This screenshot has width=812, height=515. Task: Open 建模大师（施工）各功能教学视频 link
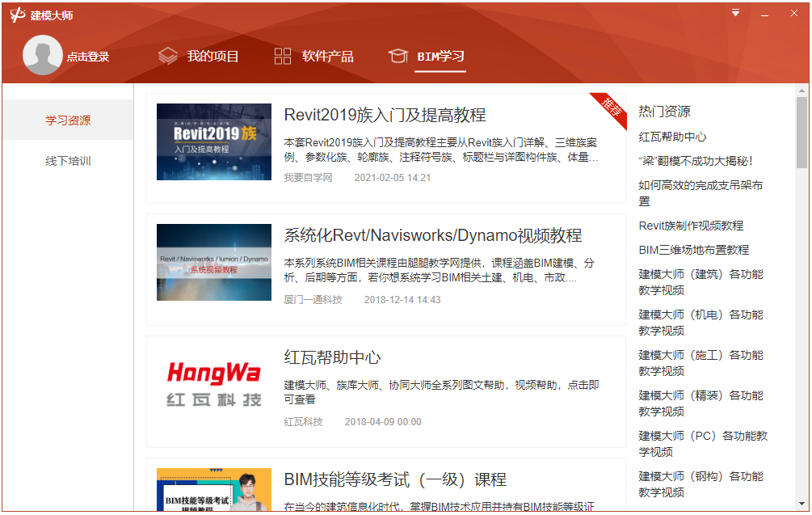[x=701, y=363]
